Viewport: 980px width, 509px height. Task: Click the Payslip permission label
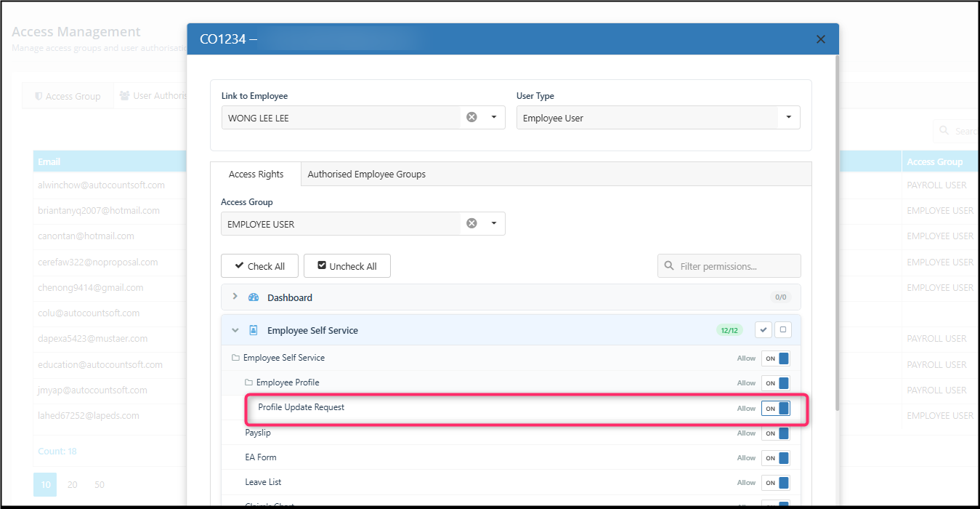[258, 433]
